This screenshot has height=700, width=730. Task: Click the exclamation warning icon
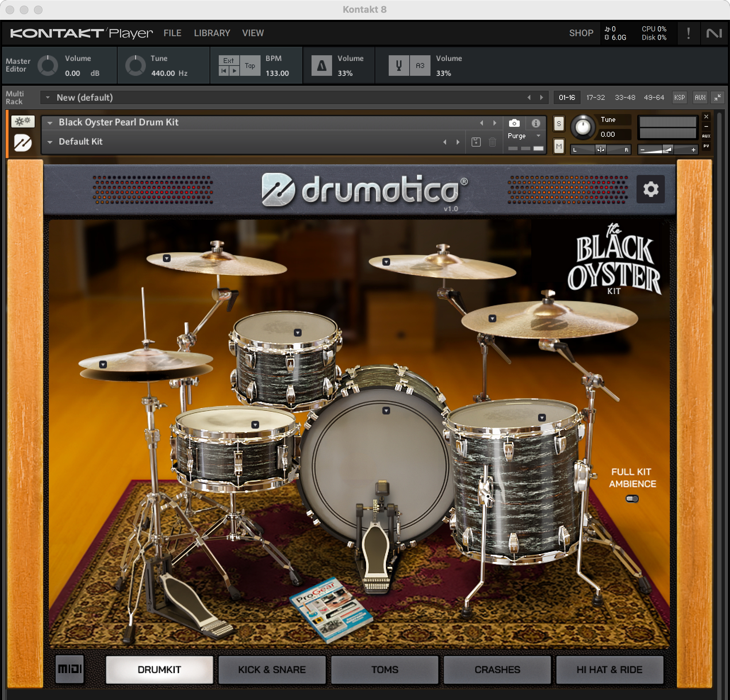688,33
